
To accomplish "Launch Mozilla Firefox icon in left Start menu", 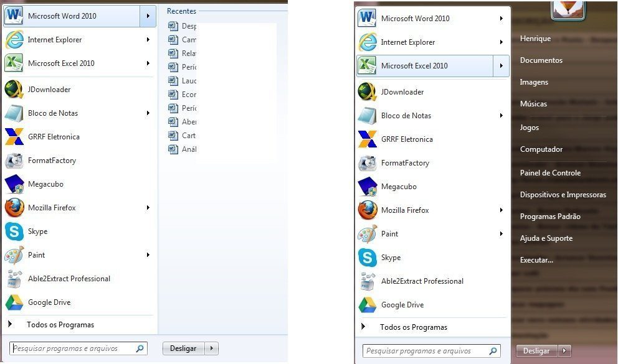I will 14,207.
